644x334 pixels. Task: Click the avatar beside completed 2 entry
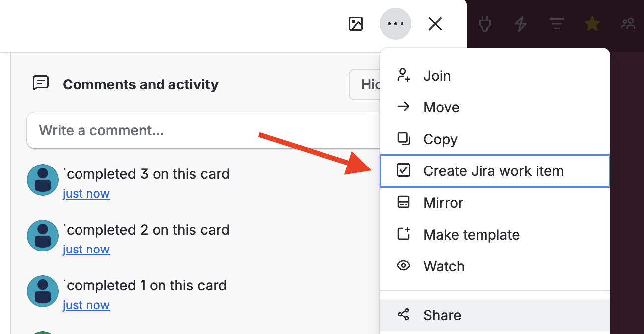click(x=43, y=236)
